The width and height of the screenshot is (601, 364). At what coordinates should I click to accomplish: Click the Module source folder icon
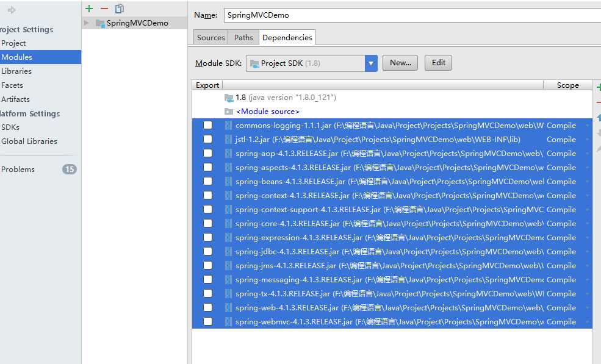229,112
